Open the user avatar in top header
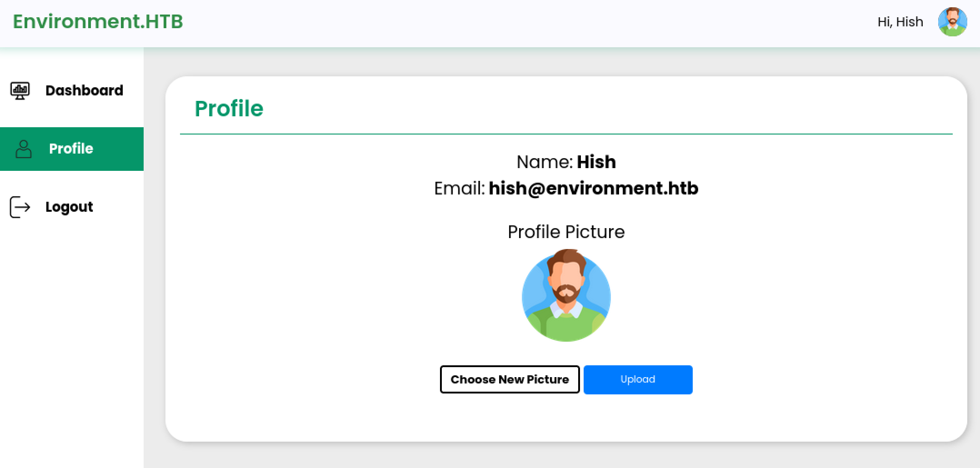This screenshot has height=468, width=980. pos(952,22)
